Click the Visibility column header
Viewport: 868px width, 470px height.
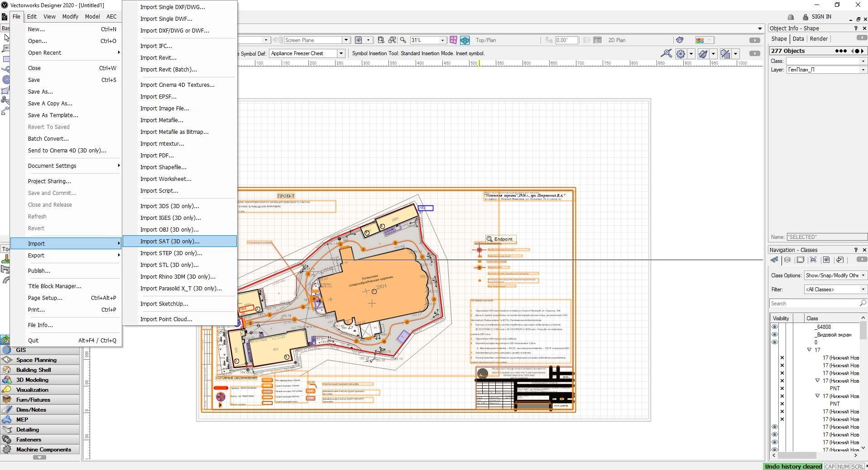(781, 318)
